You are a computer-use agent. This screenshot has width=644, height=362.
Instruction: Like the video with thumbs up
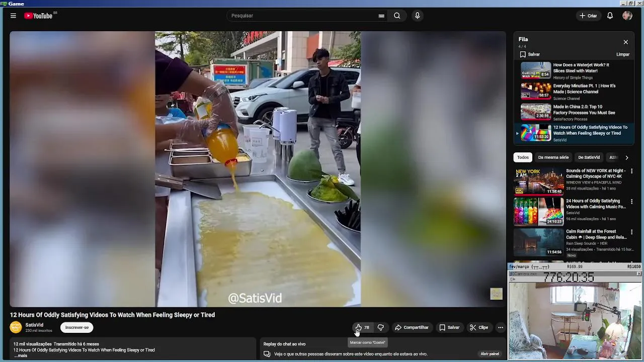tap(362, 327)
